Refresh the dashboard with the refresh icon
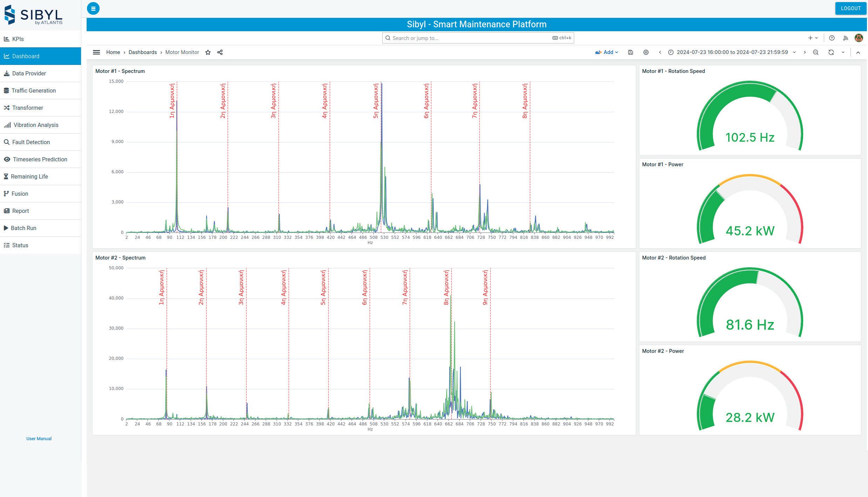 (831, 52)
